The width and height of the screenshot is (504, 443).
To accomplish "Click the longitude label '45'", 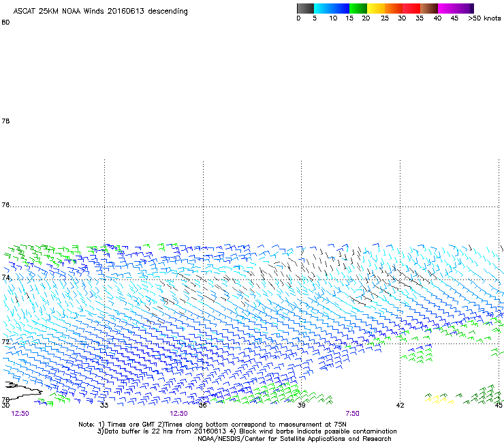I will coord(499,406).
